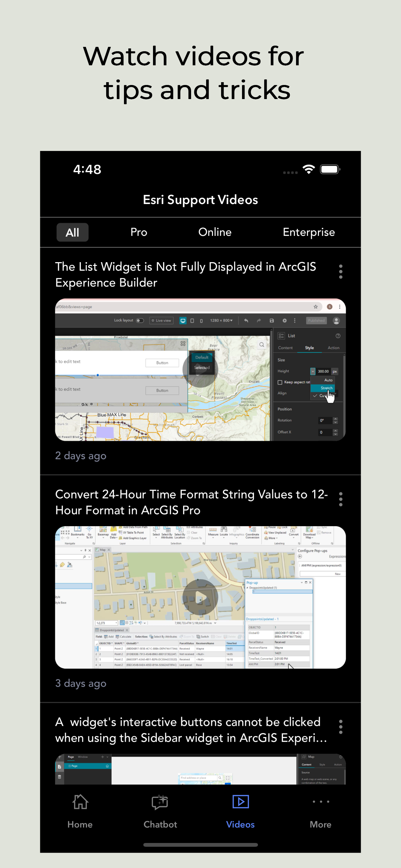Tap the Sidebar widget video thumbnail
Image resolution: width=401 pixels, height=868 pixels.
point(200,769)
